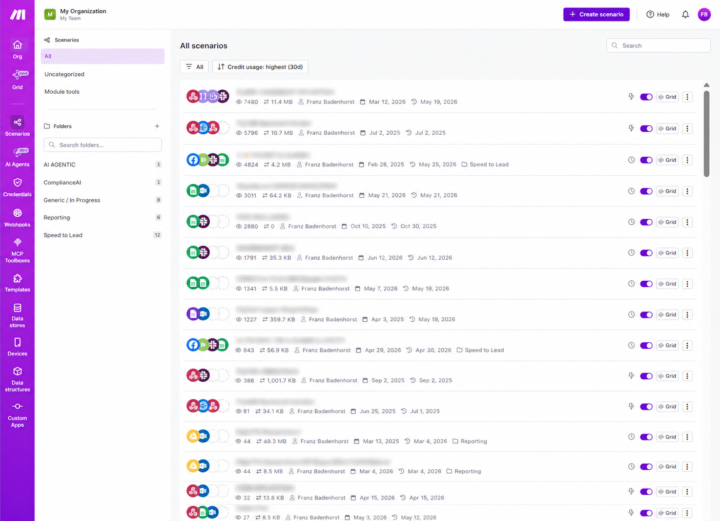Click the notification bell icon
Image resolution: width=720 pixels, height=521 pixels.
[685, 15]
